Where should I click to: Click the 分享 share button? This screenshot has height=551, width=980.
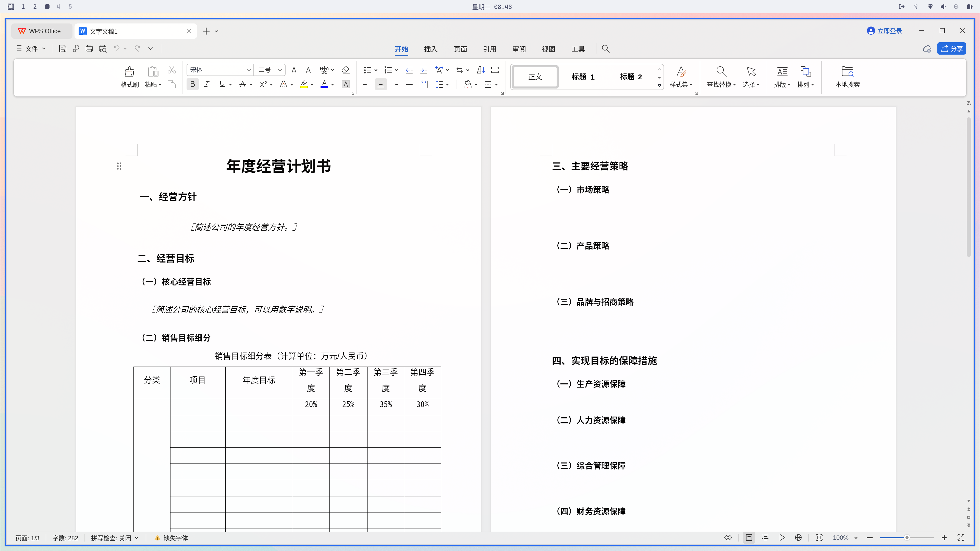pyautogui.click(x=951, y=49)
